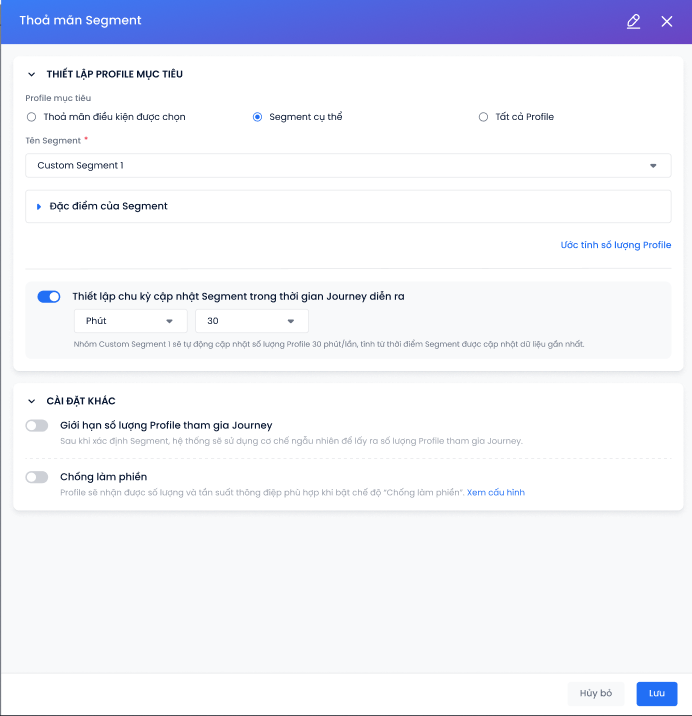The height and width of the screenshot is (716, 692).
Task: Collapse the THIẾT LẬP PROFILE MỤC TIÊU section
Action: click(32, 74)
